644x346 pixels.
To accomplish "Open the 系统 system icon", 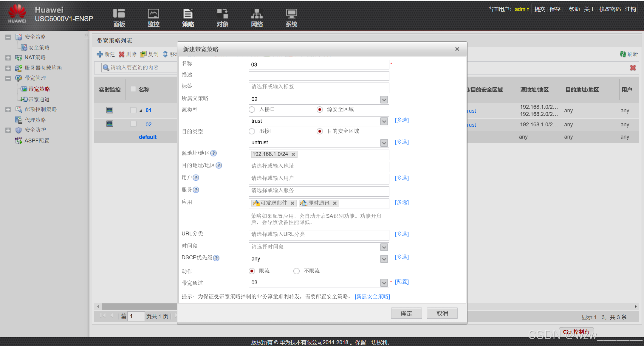I will point(291,14).
